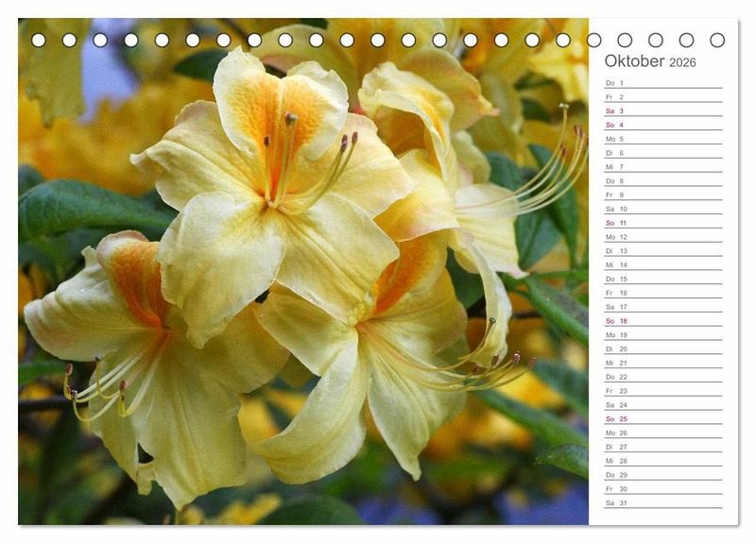This screenshot has width=756, height=543.
Task: Select the row for Do 1
Action: coord(662,83)
